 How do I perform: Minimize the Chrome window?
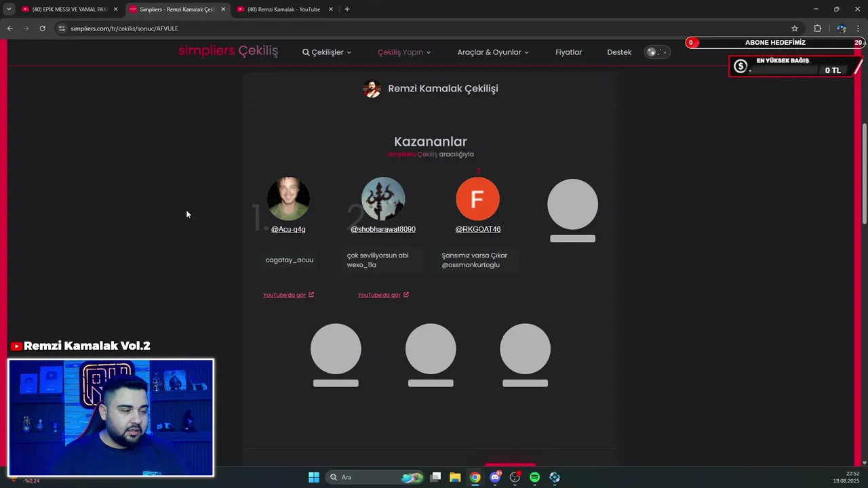816,9
